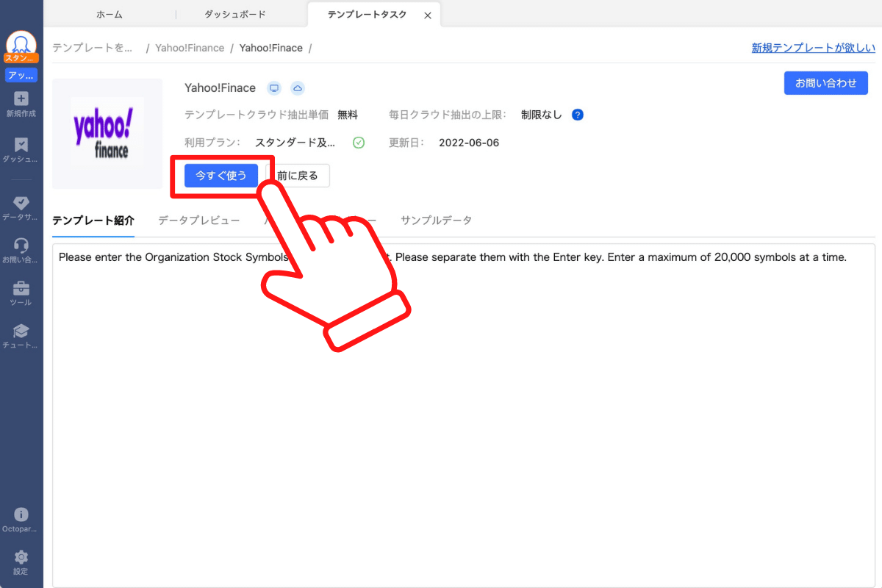This screenshot has width=882, height=588.
Task: Click the cloud icon beside Yahoo!Finace title
Action: 297,87
